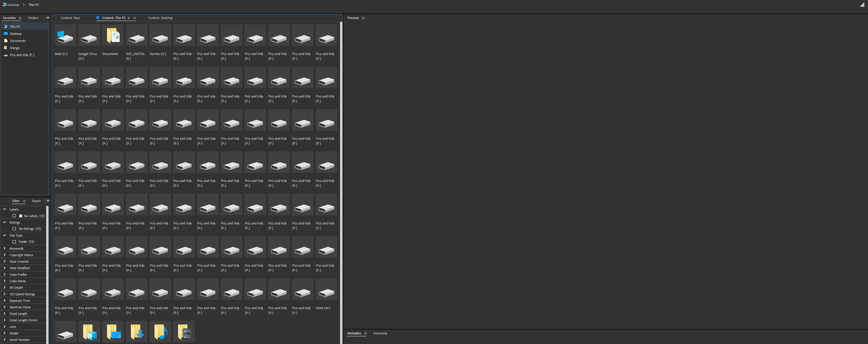Select Mango folder in Favorites
The width and height of the screenshot is (868, 344).
pyautogui.click(x=14, y=48)
